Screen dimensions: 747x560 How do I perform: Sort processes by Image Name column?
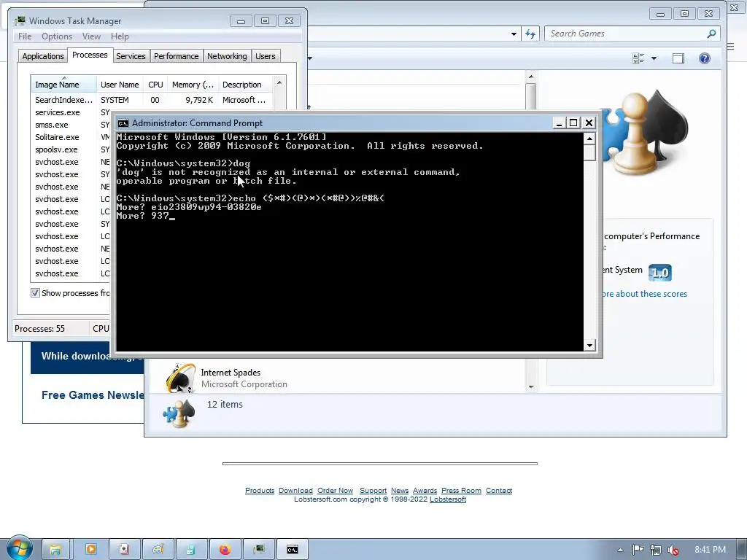click(63, 85)
